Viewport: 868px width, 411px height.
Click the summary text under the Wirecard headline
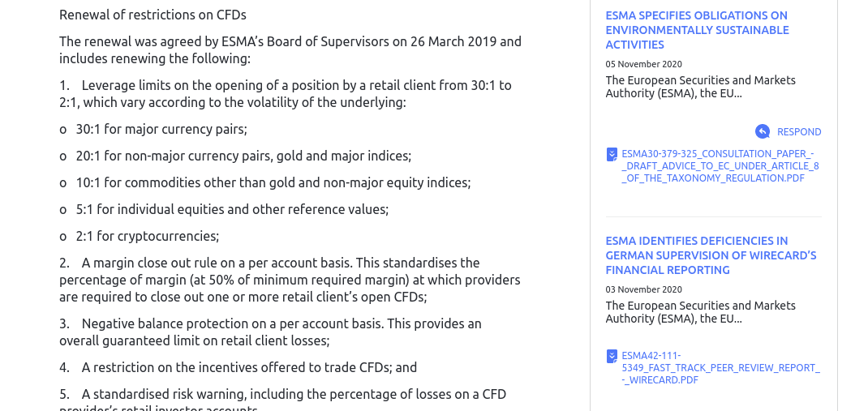(x=700, y=312)
